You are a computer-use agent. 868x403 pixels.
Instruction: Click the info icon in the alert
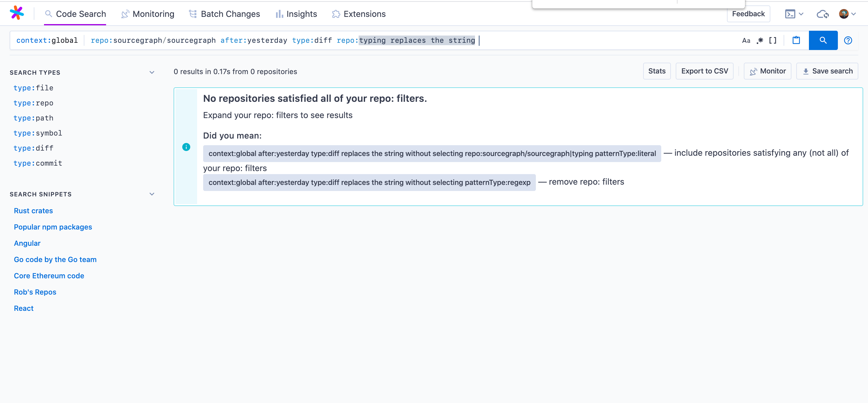(x=186, y=147)
